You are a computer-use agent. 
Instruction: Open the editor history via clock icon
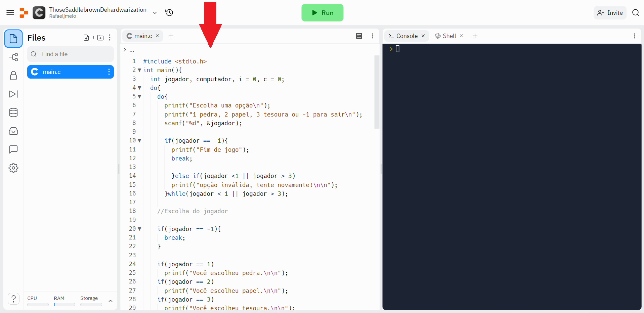[x=169, y=12]
